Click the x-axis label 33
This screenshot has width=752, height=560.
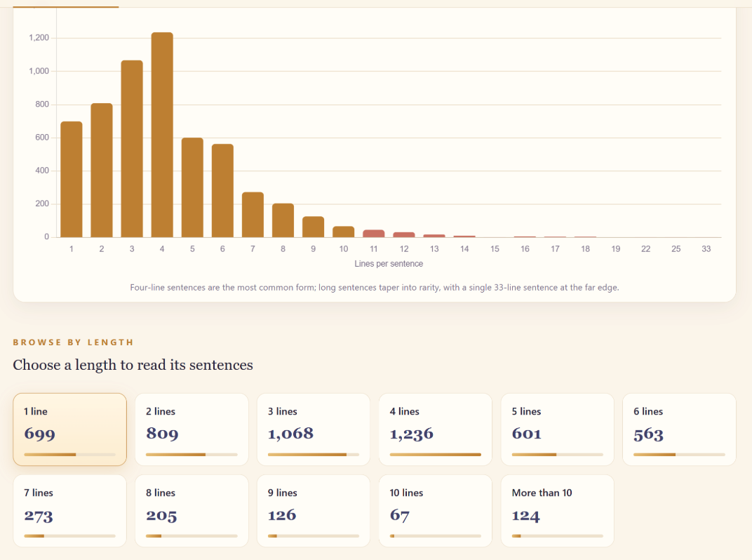click(x=706, y=248)
